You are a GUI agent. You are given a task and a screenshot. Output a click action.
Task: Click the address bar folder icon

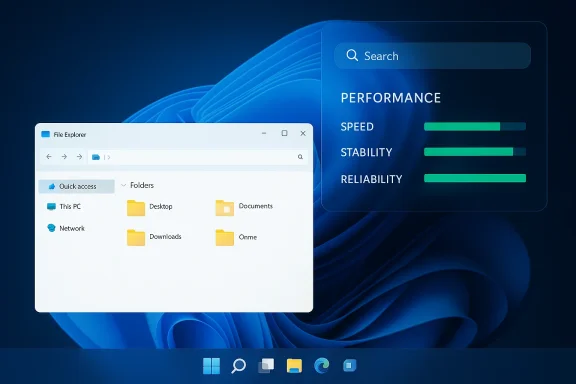point(96,157)
